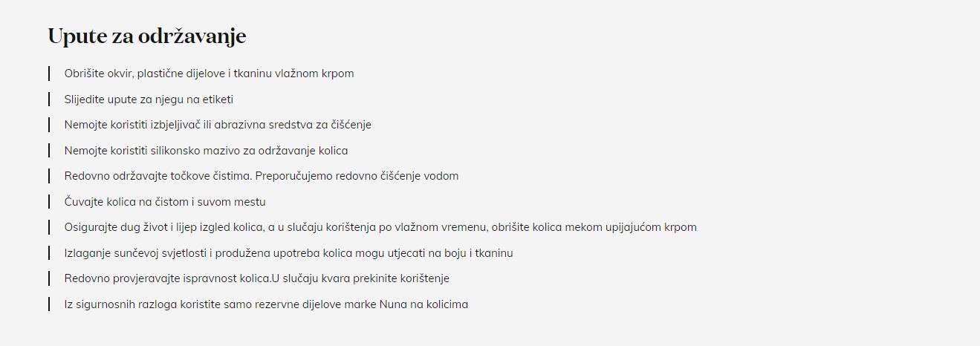Click the bar marker beside 'Izlaganje sunčevoj svjetlosti'

(49, 253)
